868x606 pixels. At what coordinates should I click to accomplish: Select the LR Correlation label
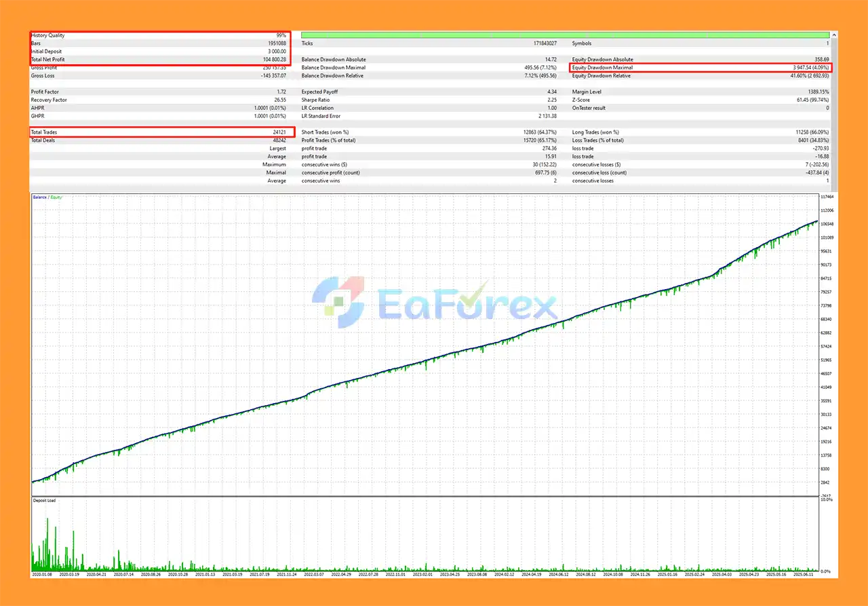[x=319, y=108]
